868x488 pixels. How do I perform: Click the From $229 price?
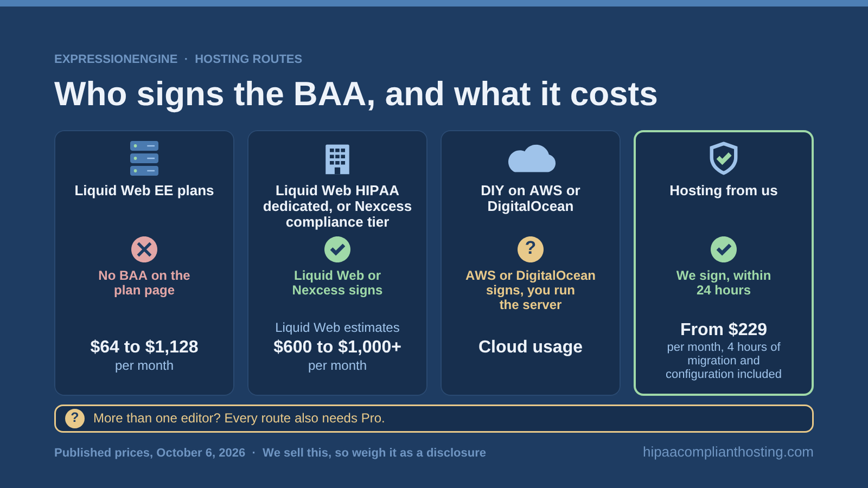tap(724, 329)
